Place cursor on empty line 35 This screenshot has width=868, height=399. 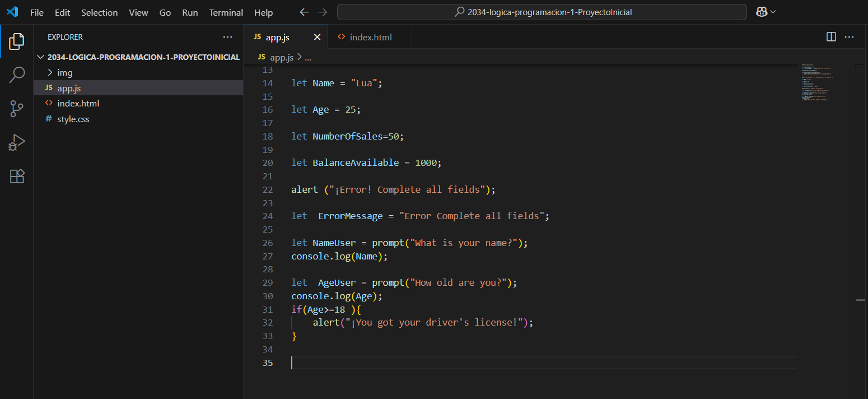point(543,363)
